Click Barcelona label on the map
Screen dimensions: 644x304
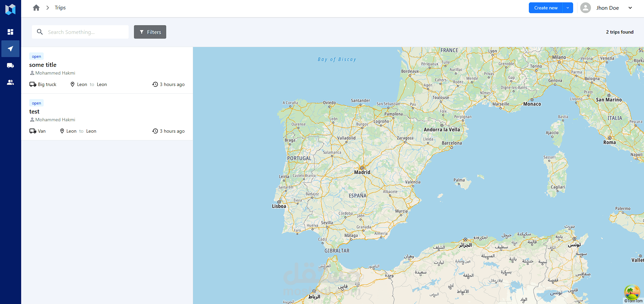click(x=452, y=143)
